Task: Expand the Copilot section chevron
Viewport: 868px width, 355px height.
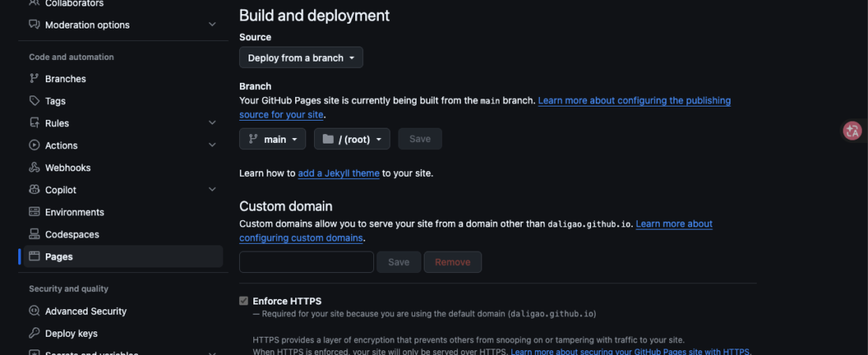Action: coord(212,189)
